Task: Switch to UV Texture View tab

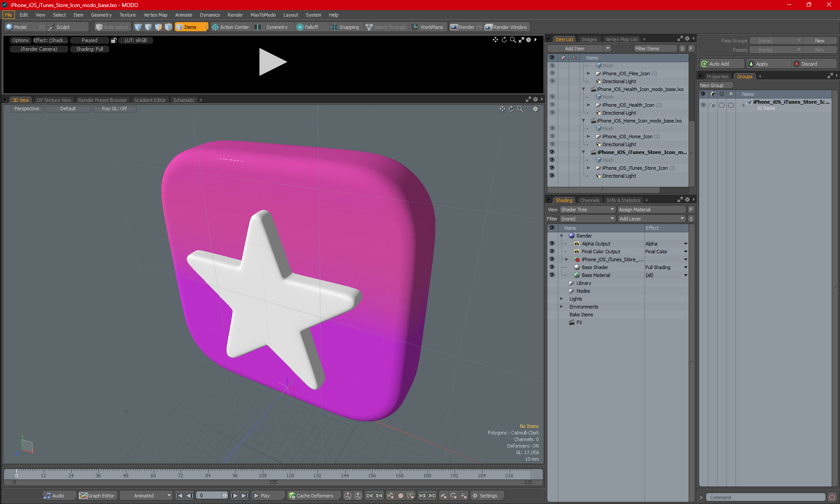Action: pos(53,100)
